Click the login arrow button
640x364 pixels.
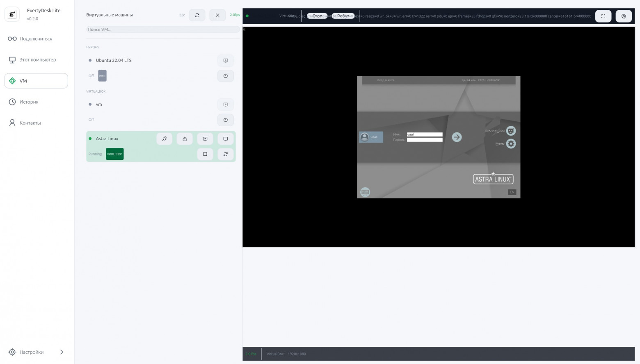click(x=457, y=137)
